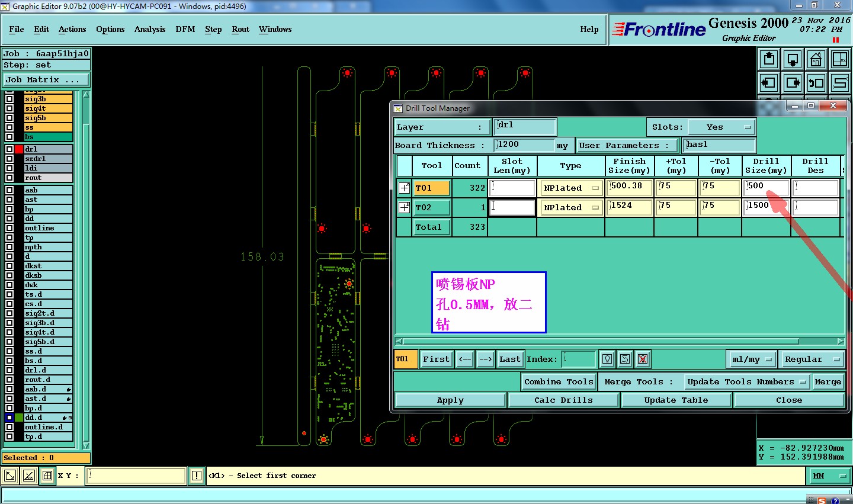Toggle checkbox for layer sig4t
The height and width of the screenshot is (504, 853).
[9, 108]
